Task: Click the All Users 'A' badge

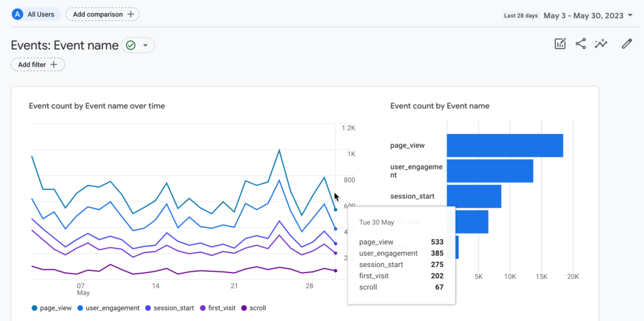Action: (x=17, y=14)
